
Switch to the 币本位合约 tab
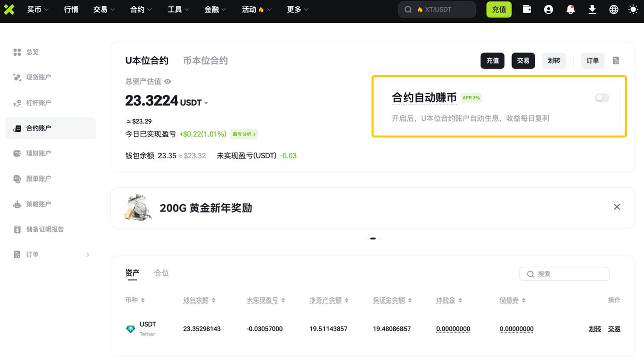pyautogui.click(x=205, y=61)
